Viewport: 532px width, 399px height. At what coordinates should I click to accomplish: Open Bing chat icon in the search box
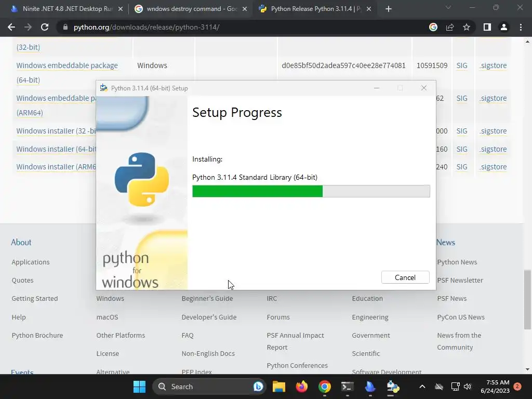258,387
